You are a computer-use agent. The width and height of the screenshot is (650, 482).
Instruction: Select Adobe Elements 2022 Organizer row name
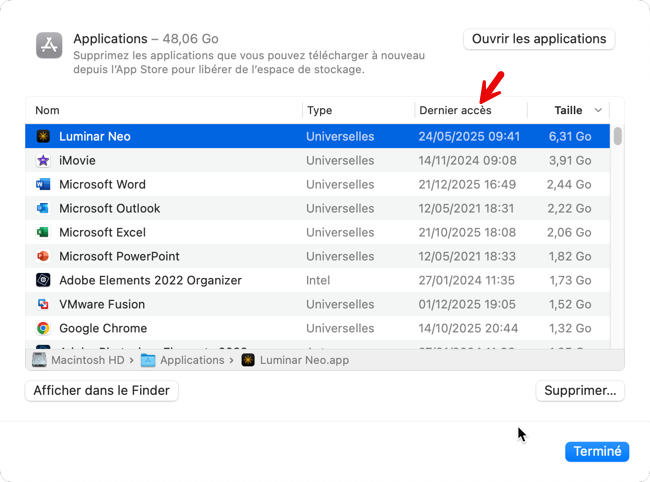pos(150,280)
